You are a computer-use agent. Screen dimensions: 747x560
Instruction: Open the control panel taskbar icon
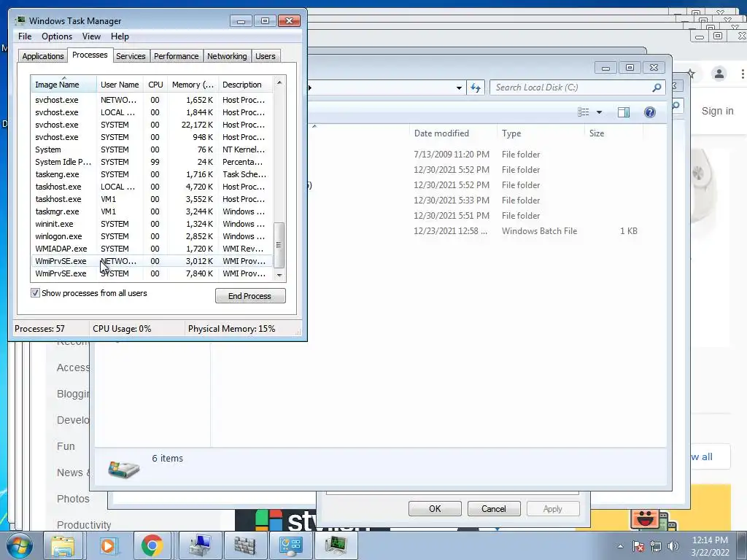click(290, 545)
